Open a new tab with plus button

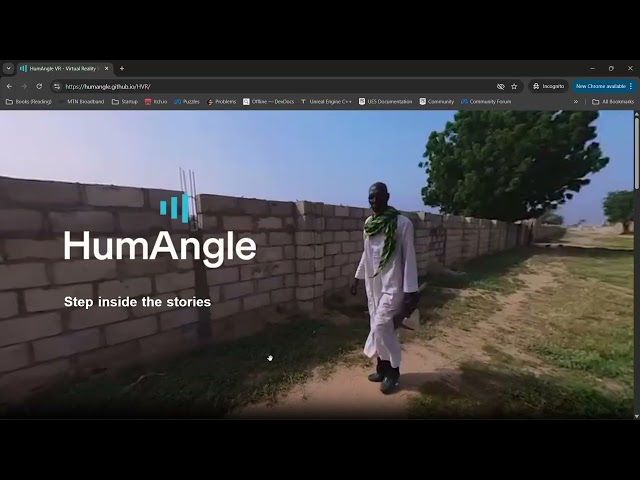(122, 69)
